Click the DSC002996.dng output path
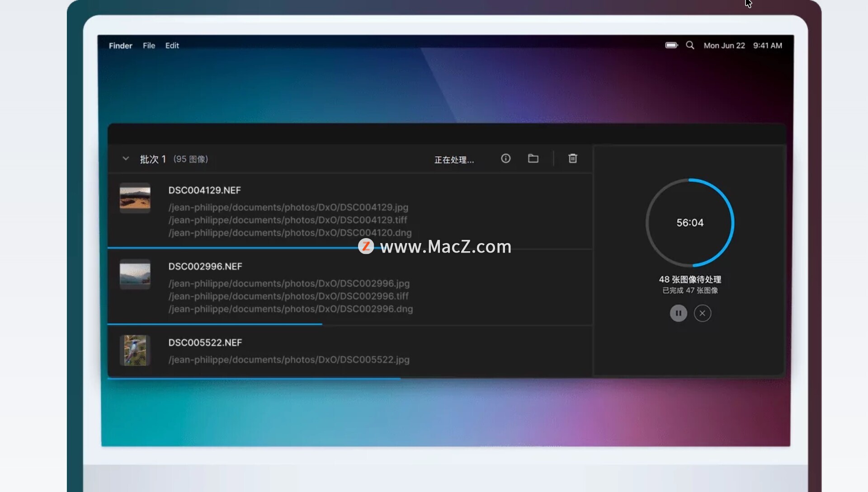Image resolution: width=868 pixels, height=492 pixels. click(290, 309)
